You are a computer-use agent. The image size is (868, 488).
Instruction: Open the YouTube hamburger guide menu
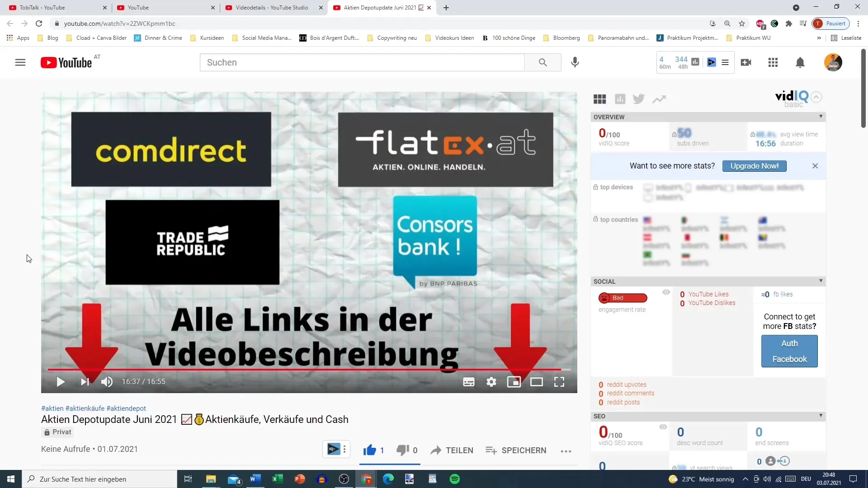pyautogui.click(x=20, y=62)
